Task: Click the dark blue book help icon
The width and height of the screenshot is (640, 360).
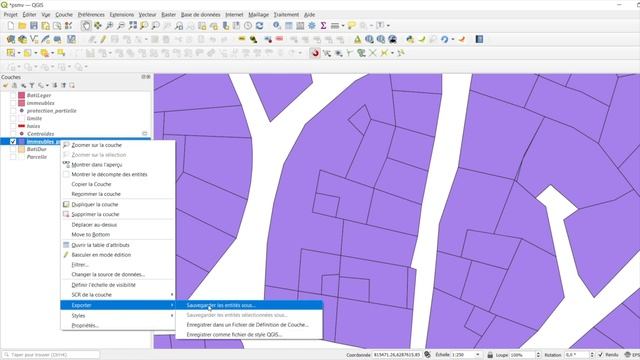Action: pyautogui.click(x=479, y=40)
